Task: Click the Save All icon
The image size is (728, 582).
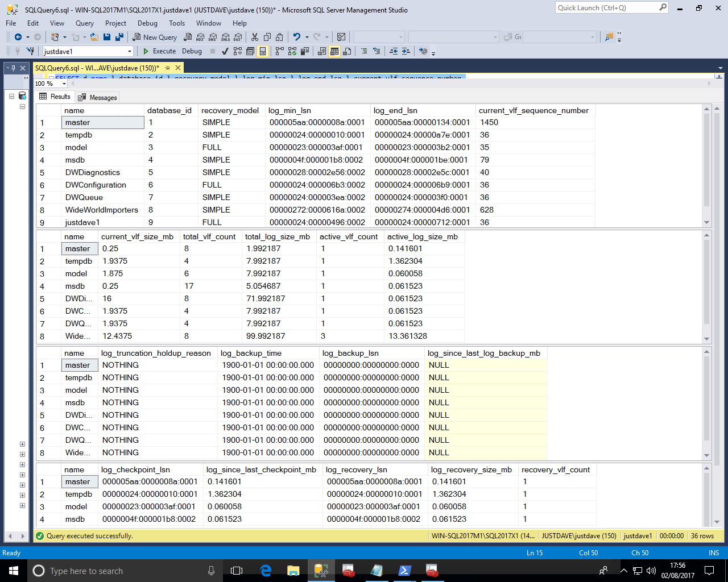Action: tap(119, 37)
